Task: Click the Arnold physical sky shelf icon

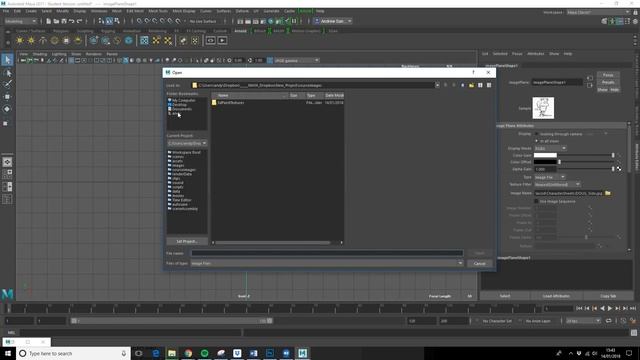Action: [78, 40]
